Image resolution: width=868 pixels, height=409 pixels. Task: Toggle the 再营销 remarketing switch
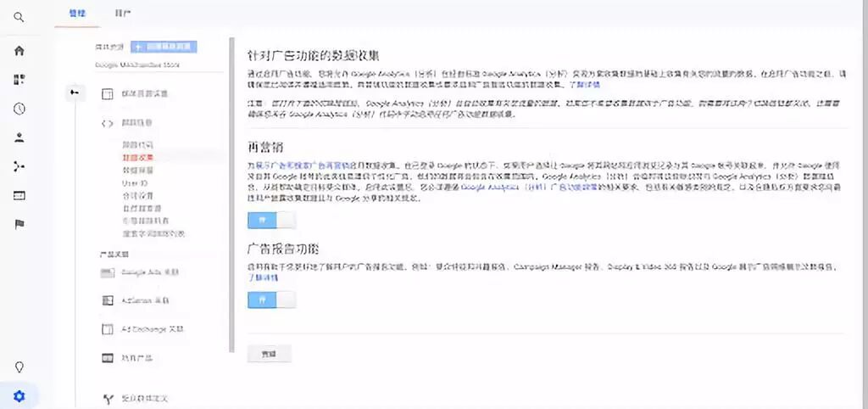271,221
